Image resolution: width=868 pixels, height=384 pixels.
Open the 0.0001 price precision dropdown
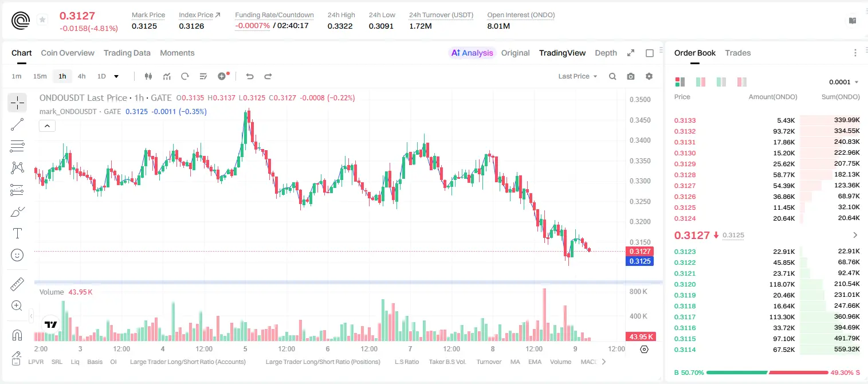pyautogui.click(x=843, y=82)
